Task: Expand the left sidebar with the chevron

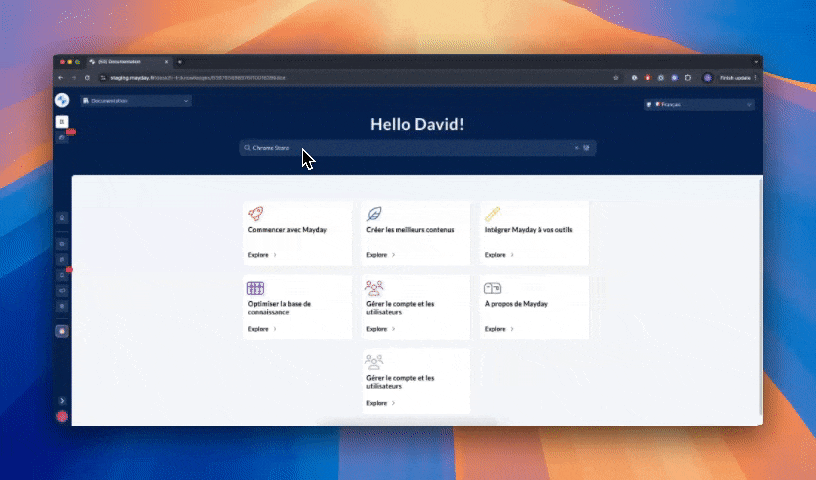Action: tap(62, 400)
